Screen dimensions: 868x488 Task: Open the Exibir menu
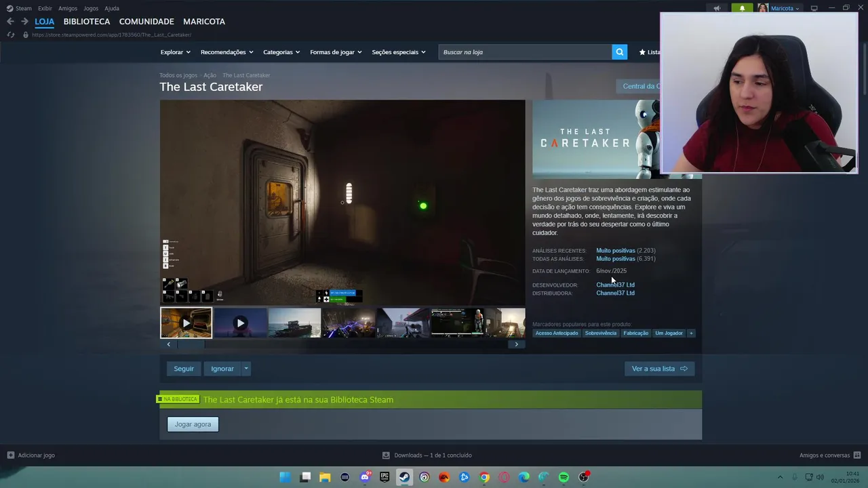(x=45, y=8)
